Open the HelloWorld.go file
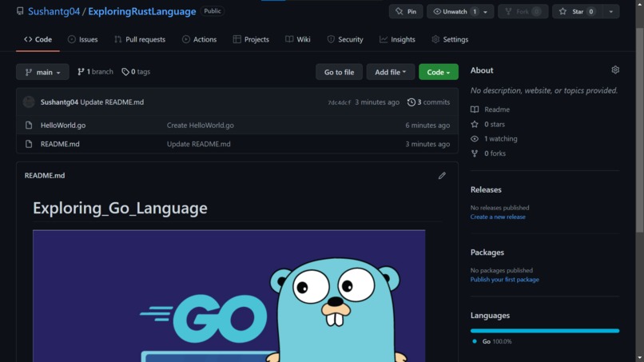644x362 pixels. pos(63,125)
